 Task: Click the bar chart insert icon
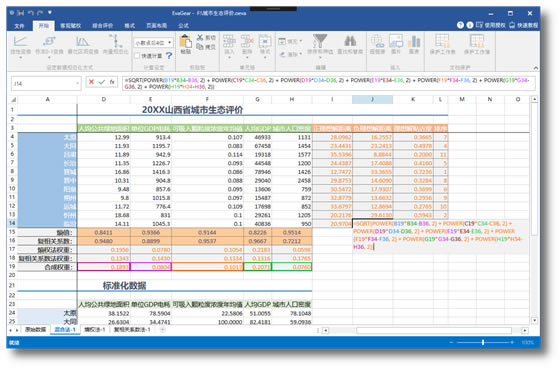(x=414, y=41)
